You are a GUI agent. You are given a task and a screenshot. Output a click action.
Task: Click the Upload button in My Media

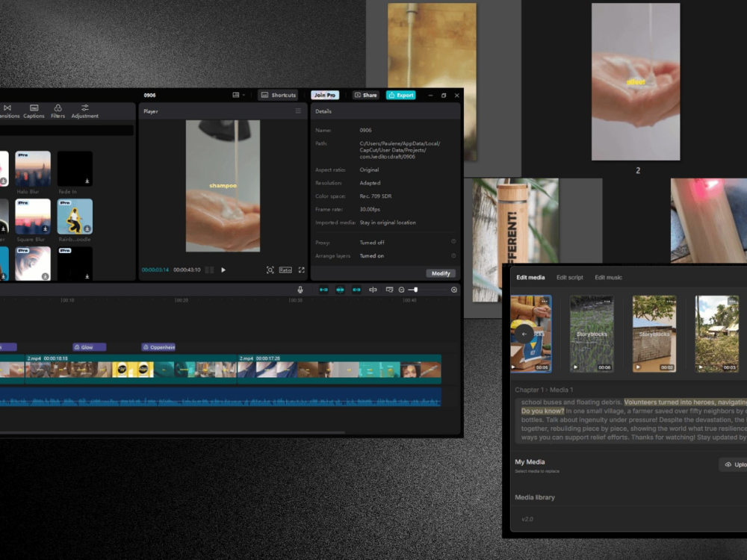[734, 464]
